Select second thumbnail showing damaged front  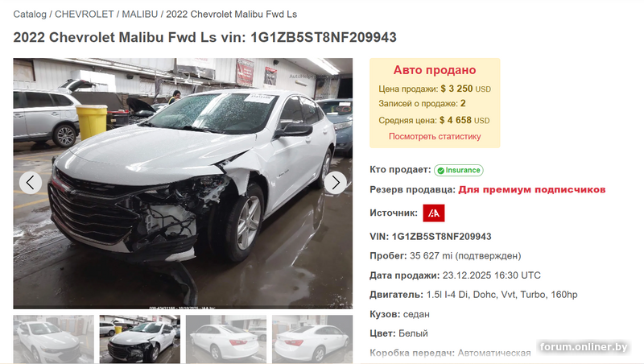139,339
